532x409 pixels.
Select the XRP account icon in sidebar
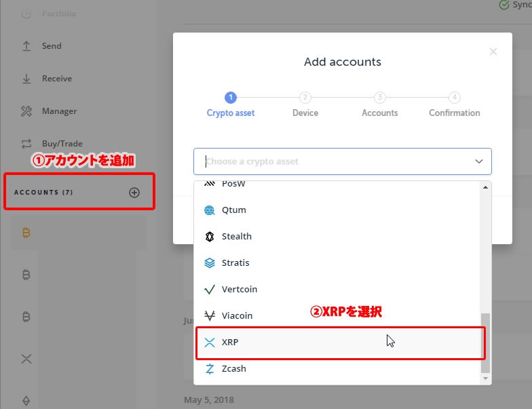pyautogui.click(x=26, y=359)
